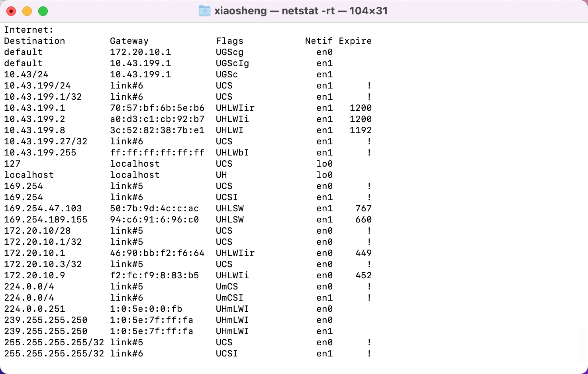The image size is (588, 374).
Task: Click destination 169.254.47.103
Action: (x=43, y=209)
